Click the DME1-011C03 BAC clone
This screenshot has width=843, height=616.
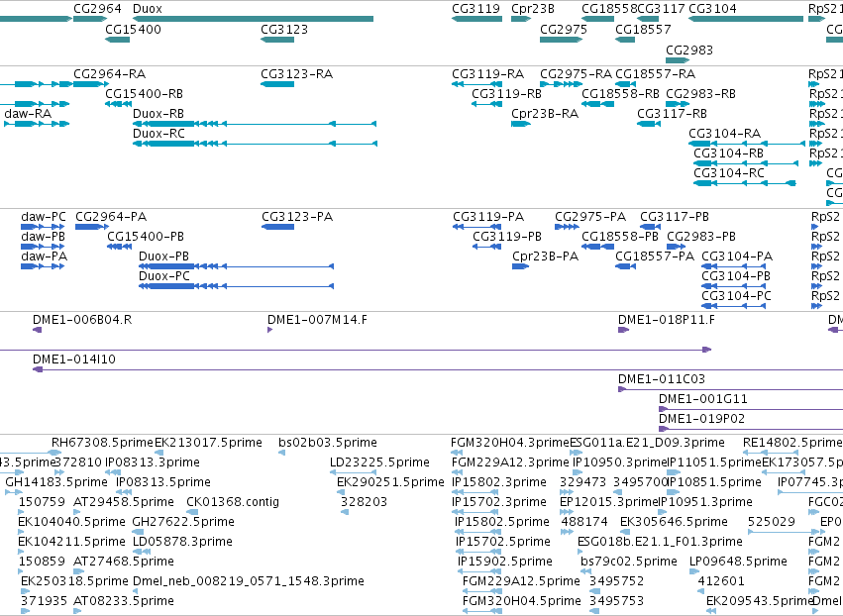(731, 389)
